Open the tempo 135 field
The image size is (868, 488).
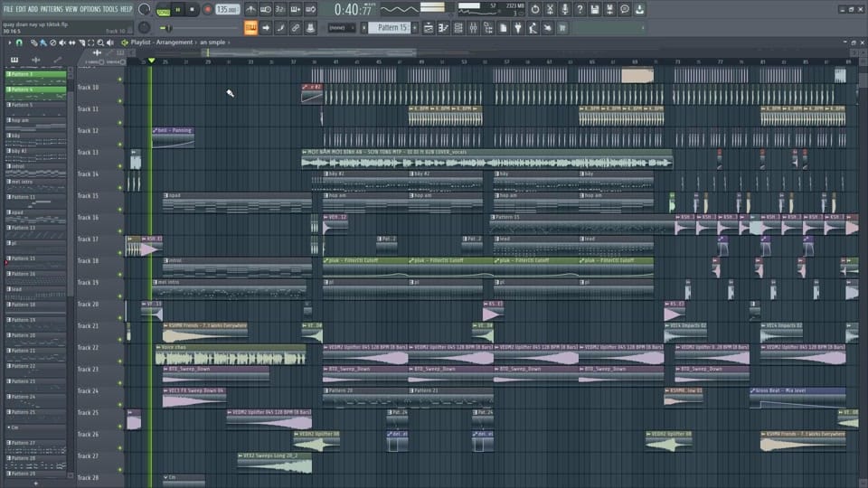coord(227,9)
